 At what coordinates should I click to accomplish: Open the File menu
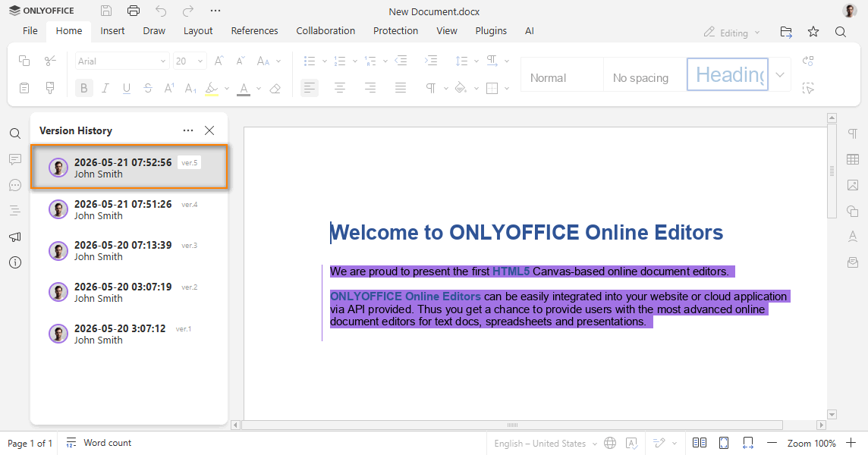tap(30, 31)
